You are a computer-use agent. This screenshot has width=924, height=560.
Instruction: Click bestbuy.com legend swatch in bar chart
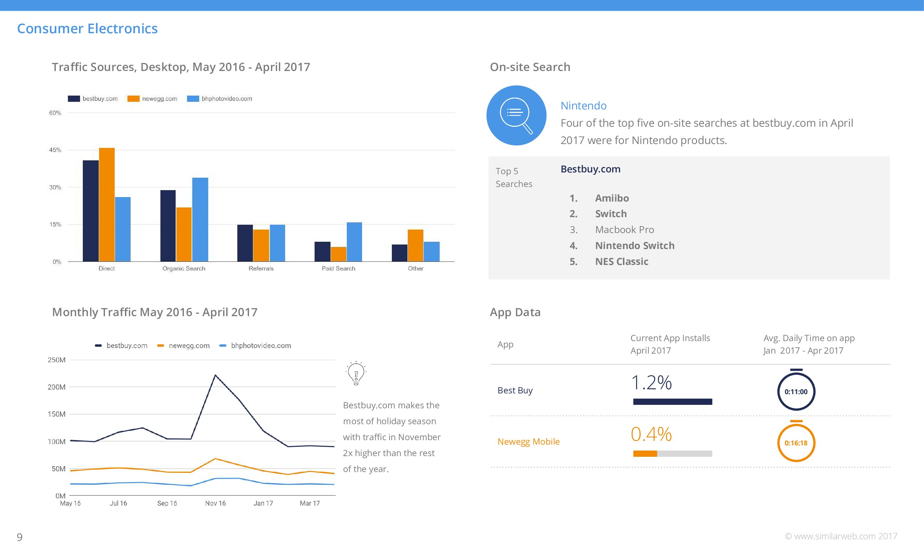tap(73, 99)
